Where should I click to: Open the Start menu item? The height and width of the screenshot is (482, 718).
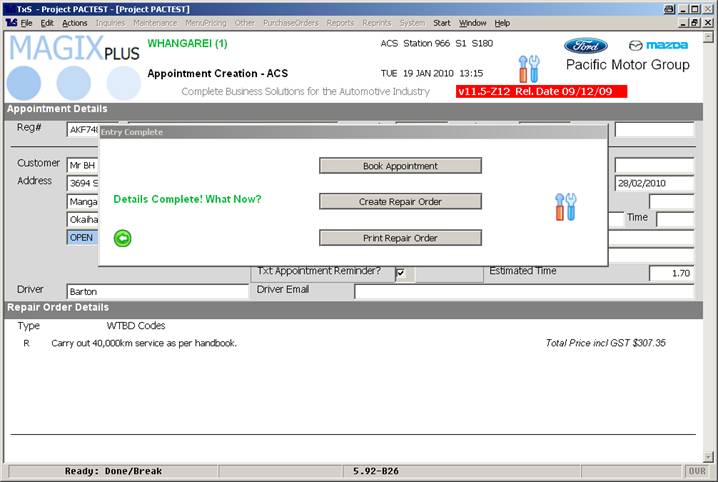click(x=441, y=22)
